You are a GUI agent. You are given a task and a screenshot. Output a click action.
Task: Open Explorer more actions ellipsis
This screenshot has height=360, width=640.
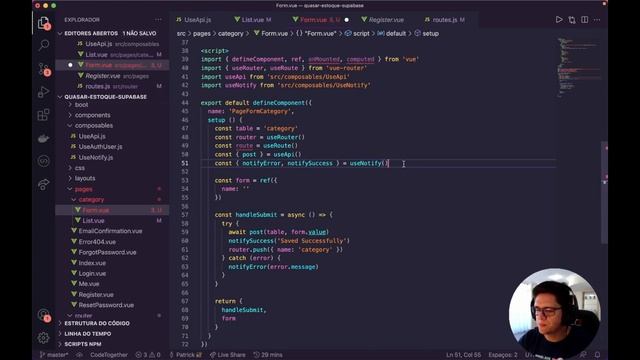tap(158, 20)
